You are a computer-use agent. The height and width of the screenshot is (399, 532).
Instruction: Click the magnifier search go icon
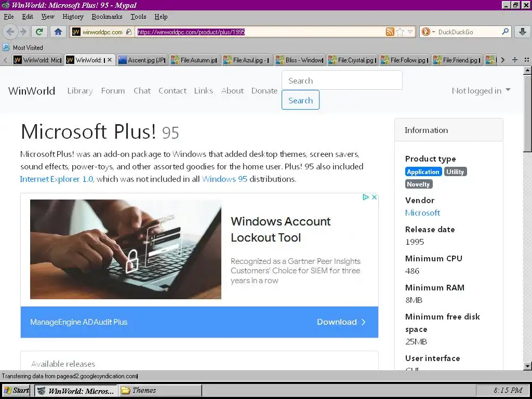coord(505,32)
